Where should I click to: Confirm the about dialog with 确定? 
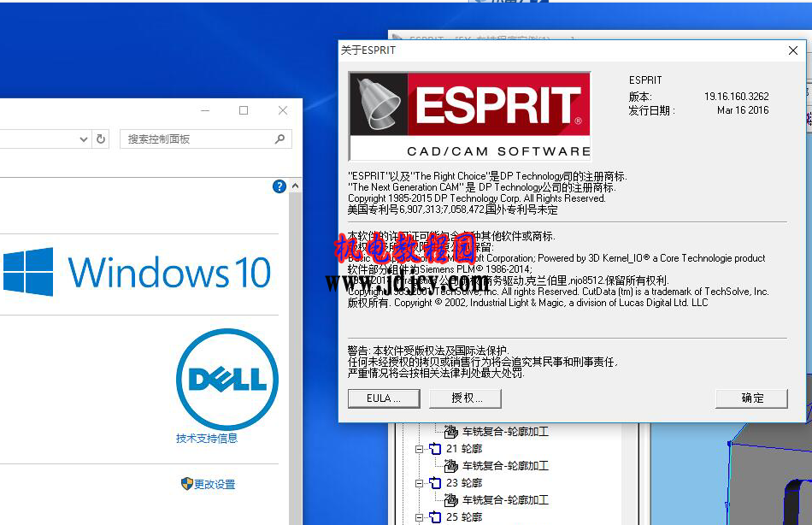pyautogui.click(x=751, y=398)
